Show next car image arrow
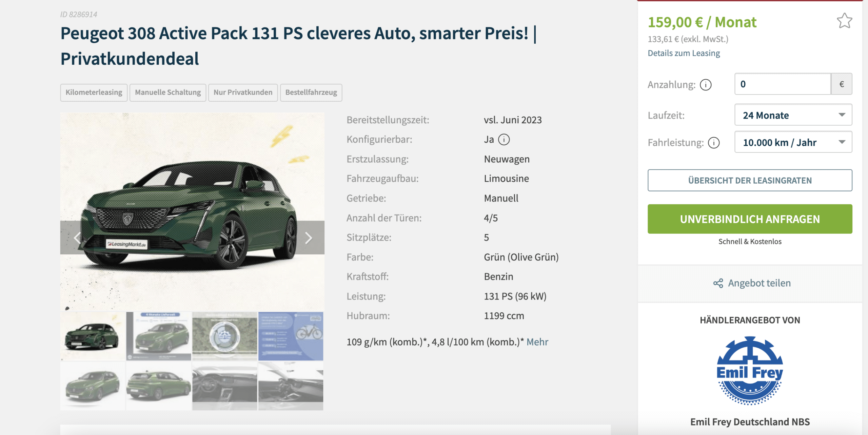The width and height of the screenshot is (868, 435). pos(308,238)
